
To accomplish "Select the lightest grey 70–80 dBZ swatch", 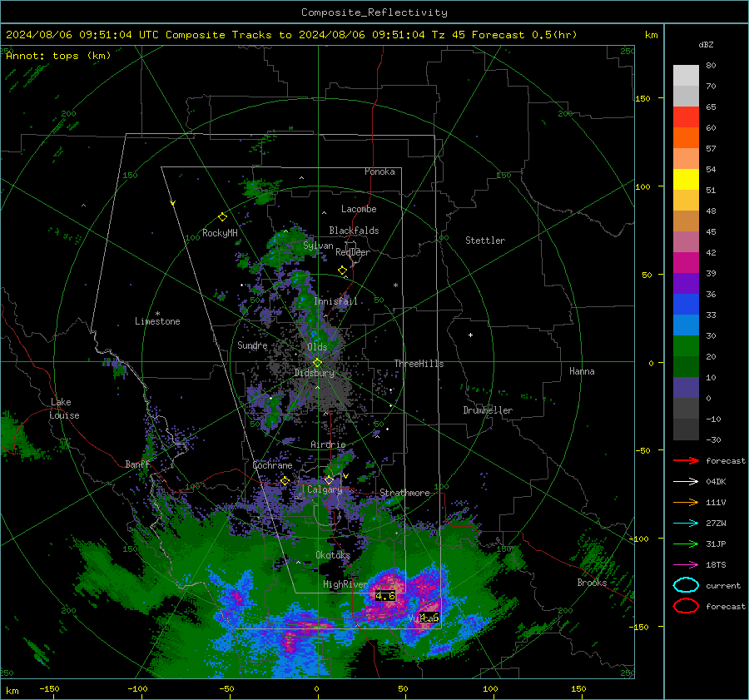I will (686, 76).
